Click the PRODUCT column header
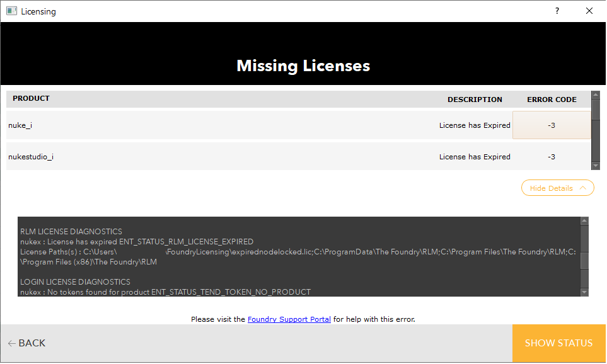The image size is (607, 364). (31, 98)
